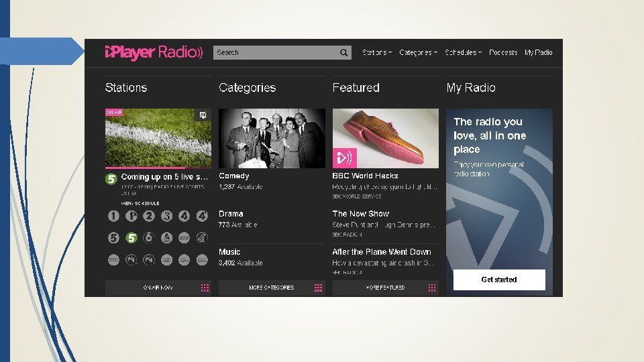Open the Music category link
This screenshot has width=644, height=362.
229,252
